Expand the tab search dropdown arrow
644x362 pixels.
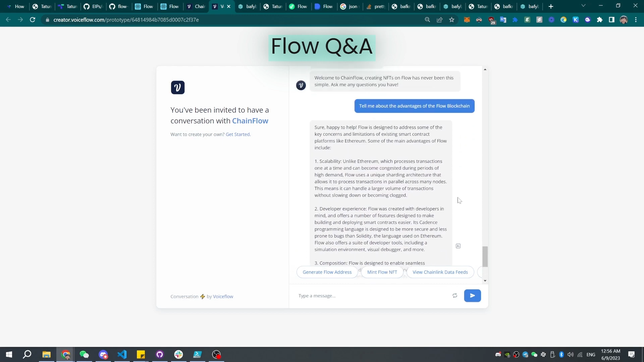pyautogui.click(x=583, y=6)
